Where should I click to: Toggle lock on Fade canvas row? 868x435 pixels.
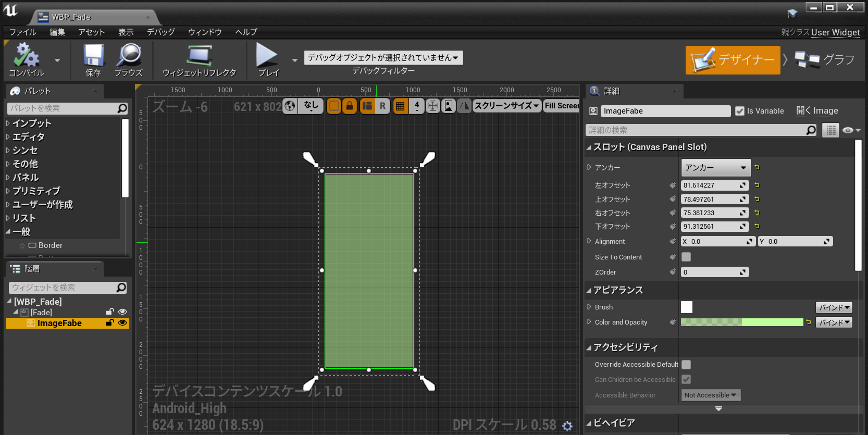click(x=109, y=312)
